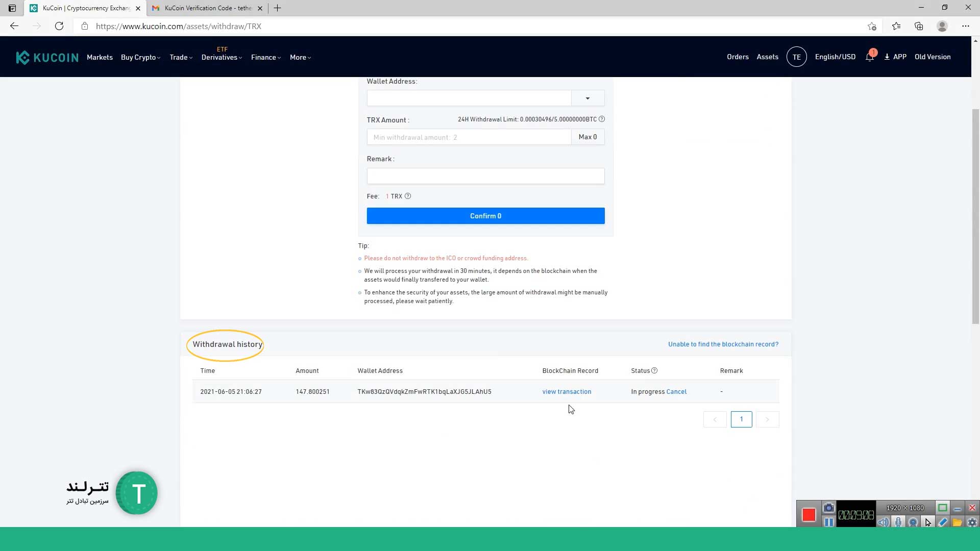
Task: Open browser Settings and more menu
Action: tap(966, 26)
